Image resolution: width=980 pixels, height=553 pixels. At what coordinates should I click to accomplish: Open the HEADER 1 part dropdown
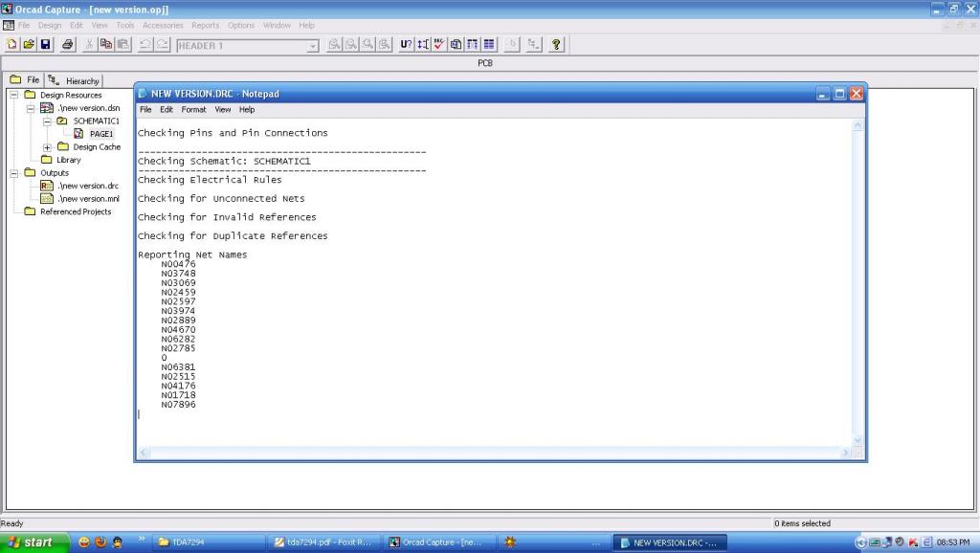(313, 46)
